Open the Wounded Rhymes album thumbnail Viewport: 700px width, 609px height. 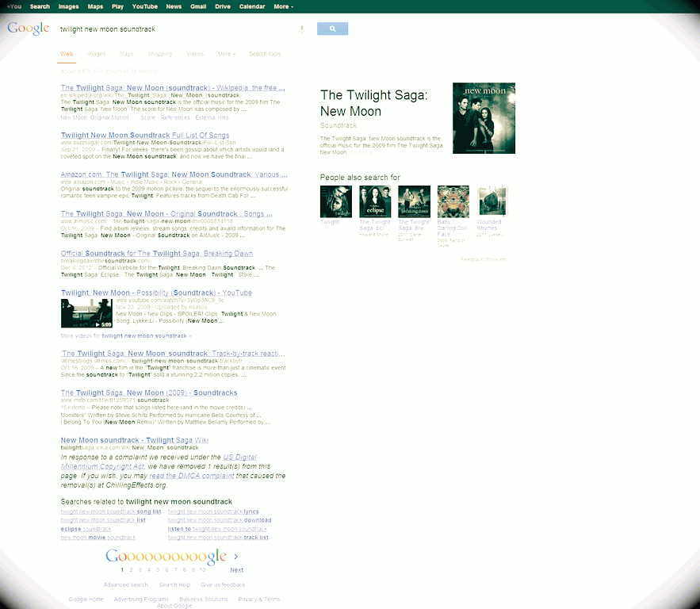[492, 201]
